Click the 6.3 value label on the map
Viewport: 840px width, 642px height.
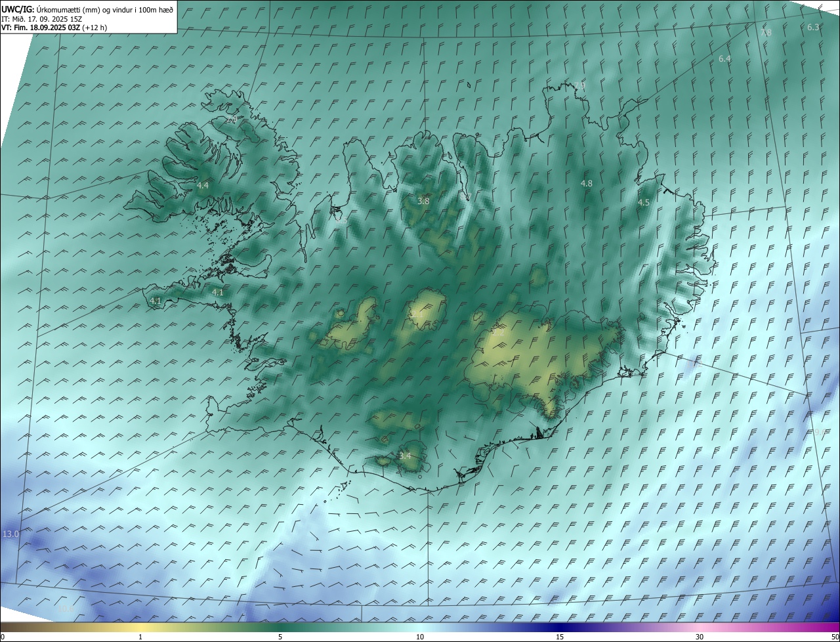[813, 28]
